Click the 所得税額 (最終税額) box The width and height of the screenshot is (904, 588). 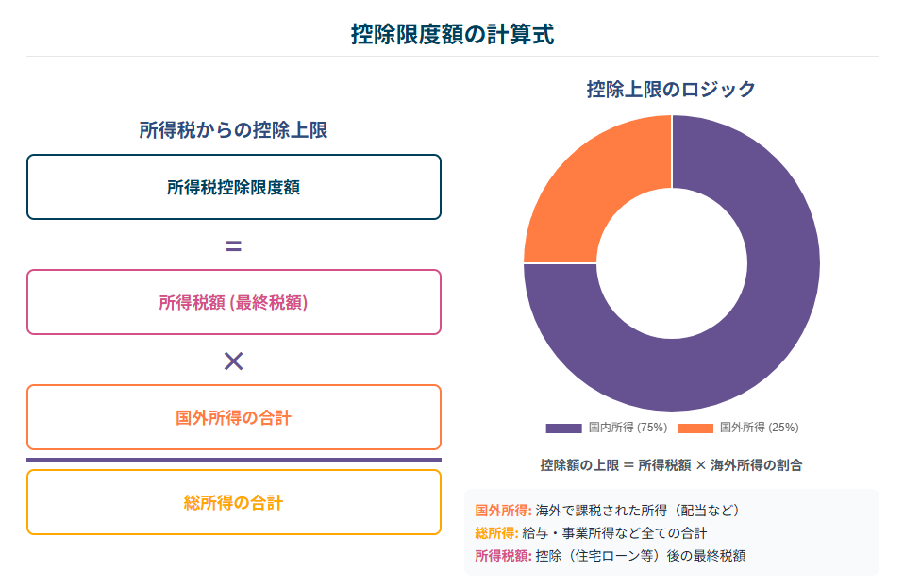(x=233, y=302)
